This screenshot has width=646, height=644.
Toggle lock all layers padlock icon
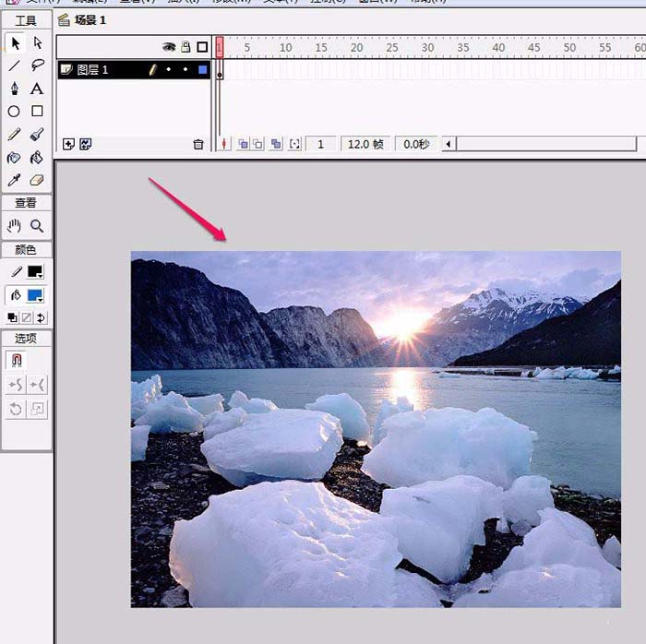[x=185, y=47]
